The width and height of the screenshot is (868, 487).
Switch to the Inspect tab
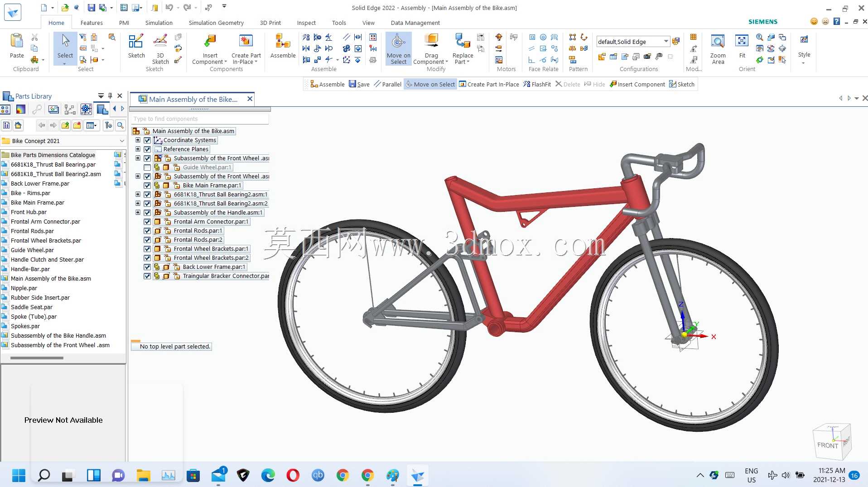click(306, 23)
